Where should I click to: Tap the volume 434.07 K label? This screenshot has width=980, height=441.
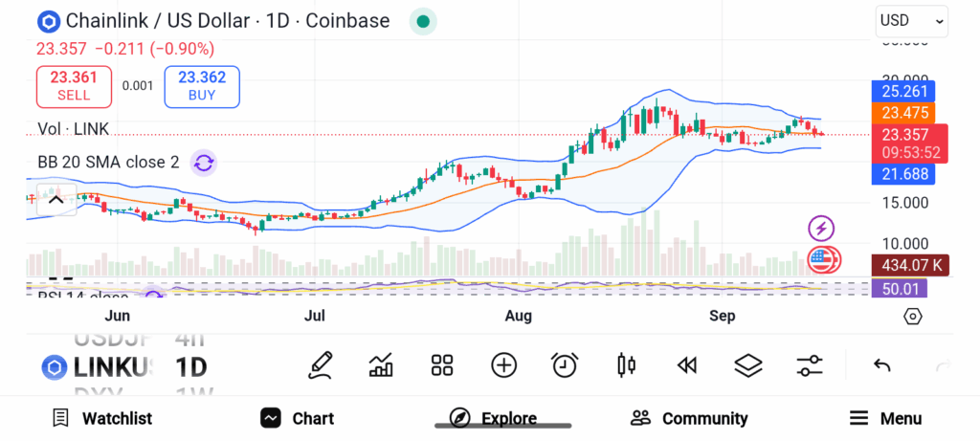910,266
